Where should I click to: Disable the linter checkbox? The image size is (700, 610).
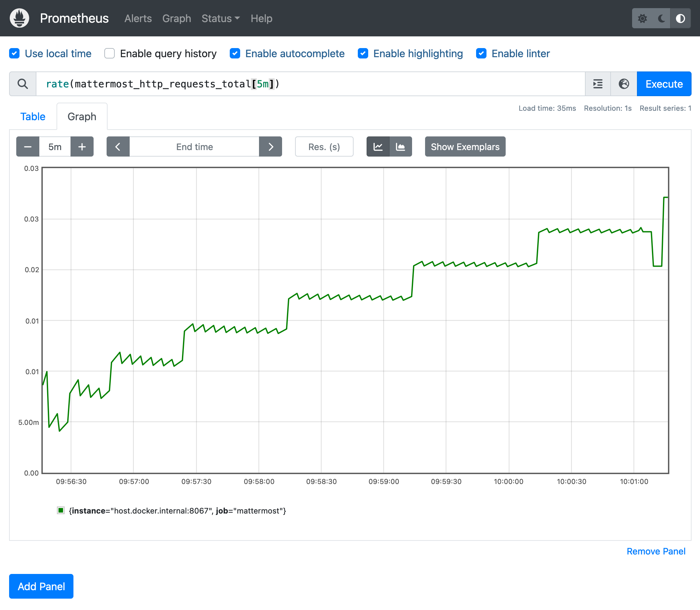481,54
